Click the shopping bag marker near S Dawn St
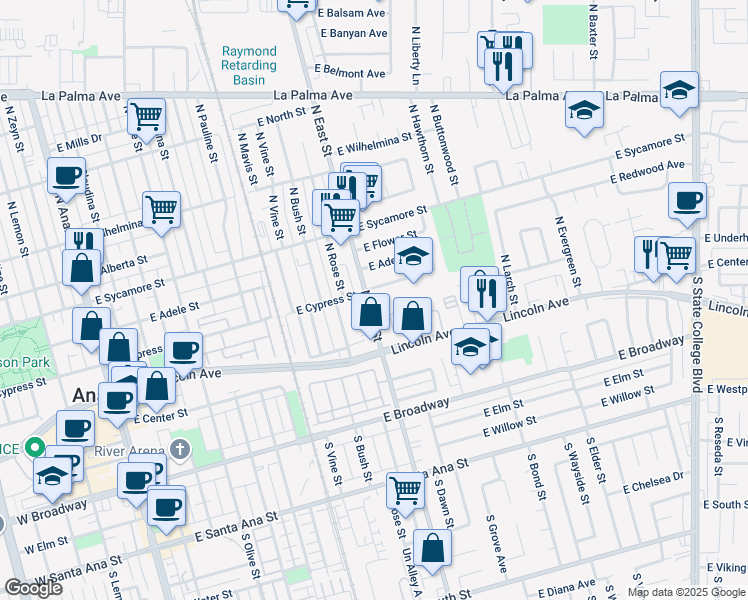This screenshot has width=748, height=600. tap(432, 549)
